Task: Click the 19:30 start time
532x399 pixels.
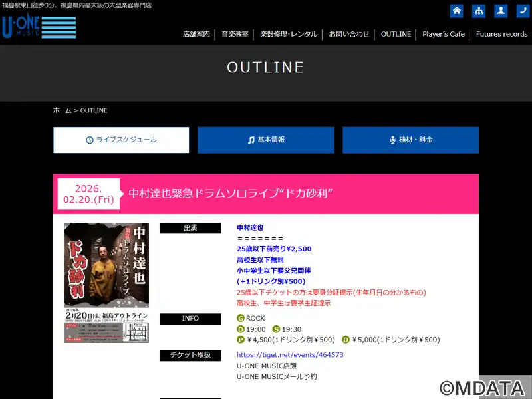Action: point(291,329)
